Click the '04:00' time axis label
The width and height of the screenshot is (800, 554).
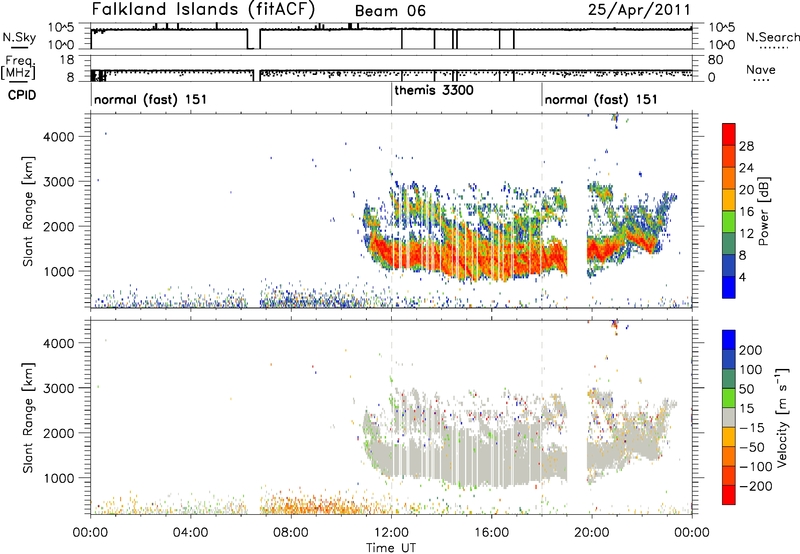[191, 533]
